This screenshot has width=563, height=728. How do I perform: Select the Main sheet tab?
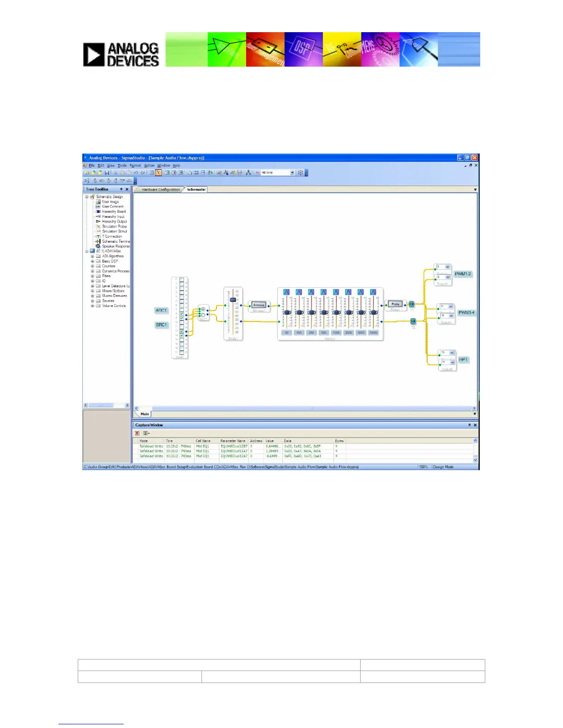coord(144,414)
